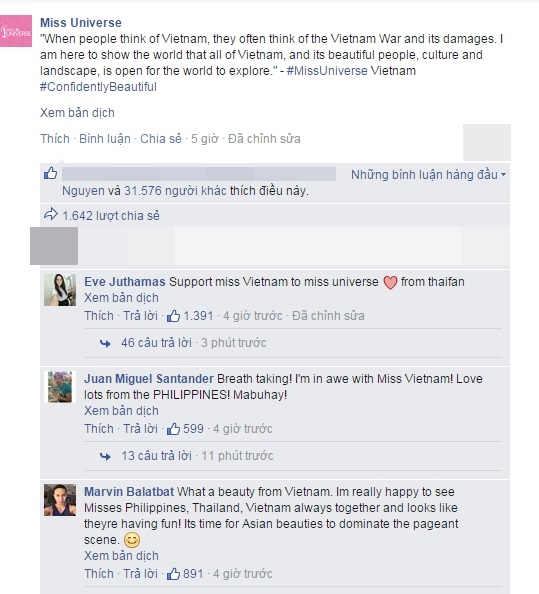Click reply arrow icon beside 13 câu trả lời
The image size is (539, 594).
[x=105, y=456]
